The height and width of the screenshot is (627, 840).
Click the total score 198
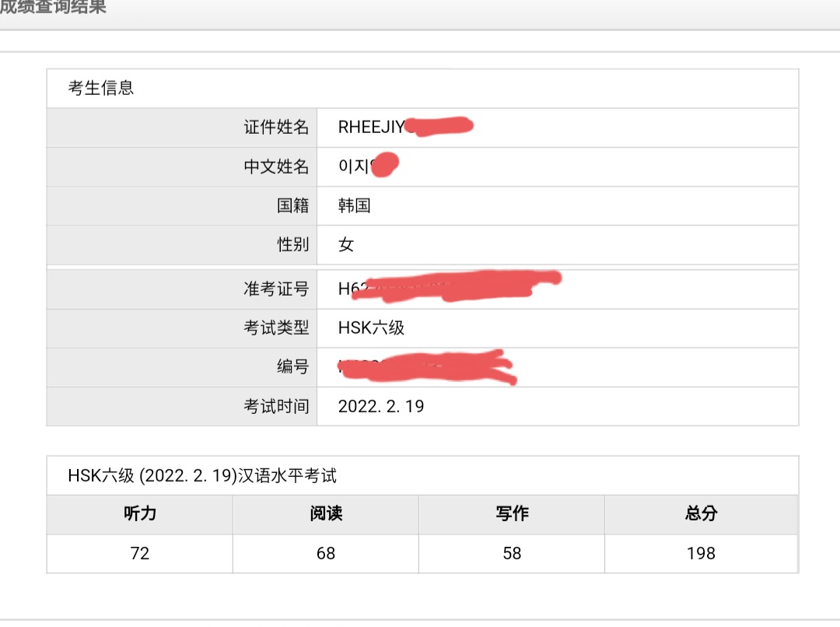702,554
